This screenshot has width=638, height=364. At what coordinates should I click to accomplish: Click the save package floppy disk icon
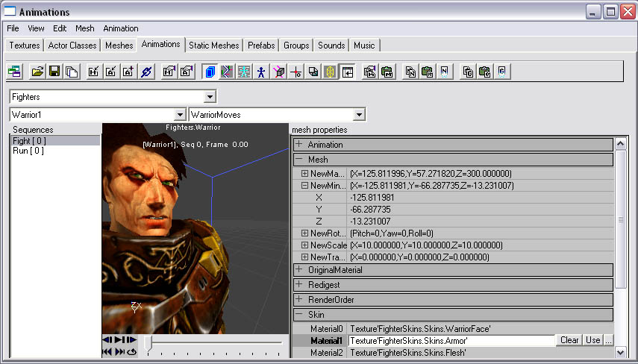[x=54, y=72]
